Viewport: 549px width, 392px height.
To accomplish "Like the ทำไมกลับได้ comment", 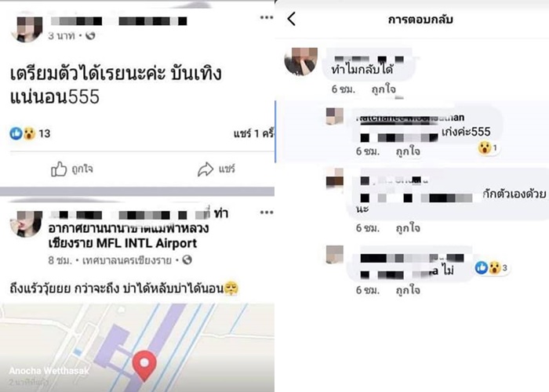I will (384, 89).
